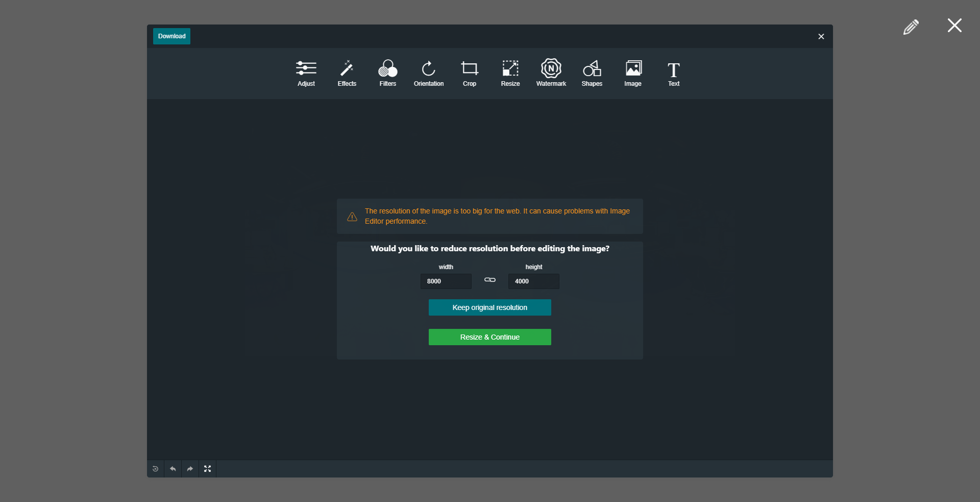980x502 pixels.
Task: Select the Adjust tool
Action: [306, 73]
